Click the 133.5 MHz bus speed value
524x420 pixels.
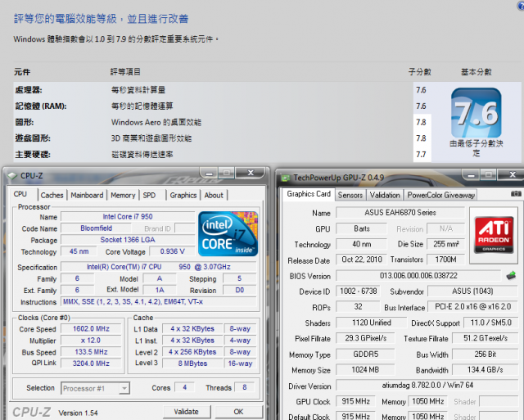click(91, 352)
